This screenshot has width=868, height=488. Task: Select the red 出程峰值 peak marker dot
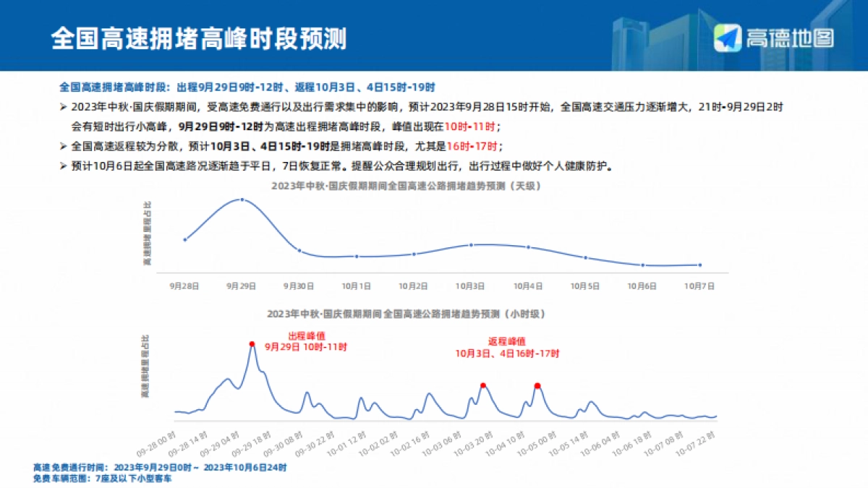(x=252, y=343)
